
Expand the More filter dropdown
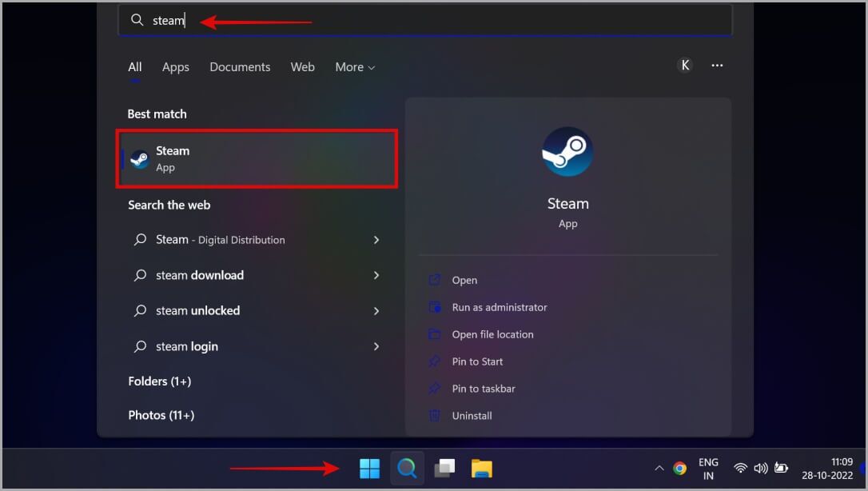pyautogui.click(x=355, y=67)
